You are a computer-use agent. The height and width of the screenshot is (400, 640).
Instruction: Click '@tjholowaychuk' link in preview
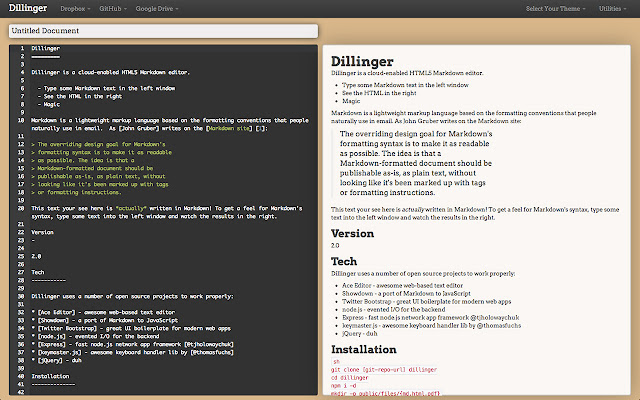pos(495,318)
